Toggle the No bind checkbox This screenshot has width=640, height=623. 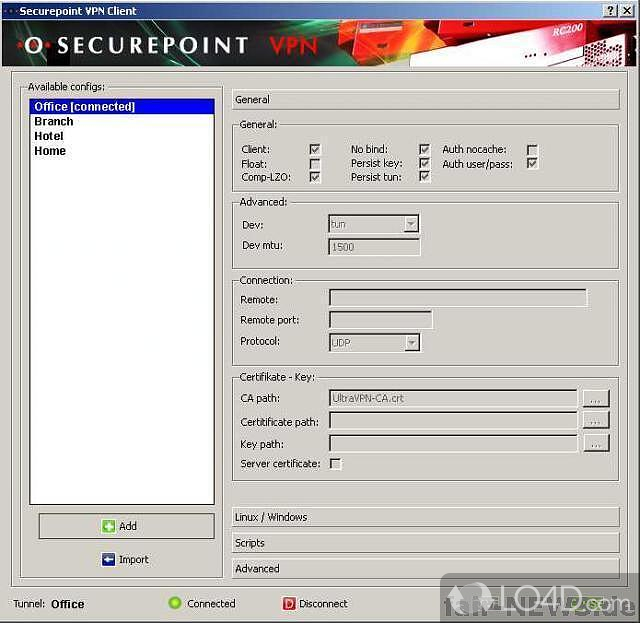point(424,149)
